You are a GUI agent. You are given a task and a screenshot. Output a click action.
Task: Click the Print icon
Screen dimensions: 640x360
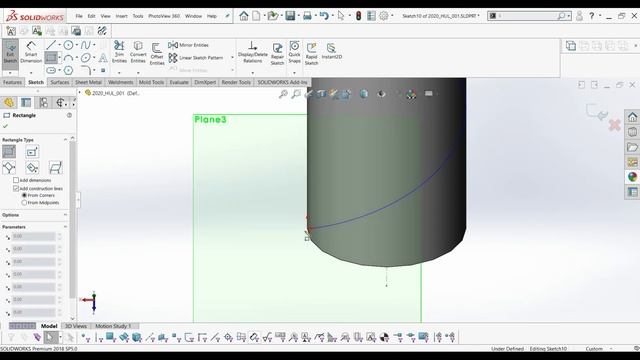(307, 16)
